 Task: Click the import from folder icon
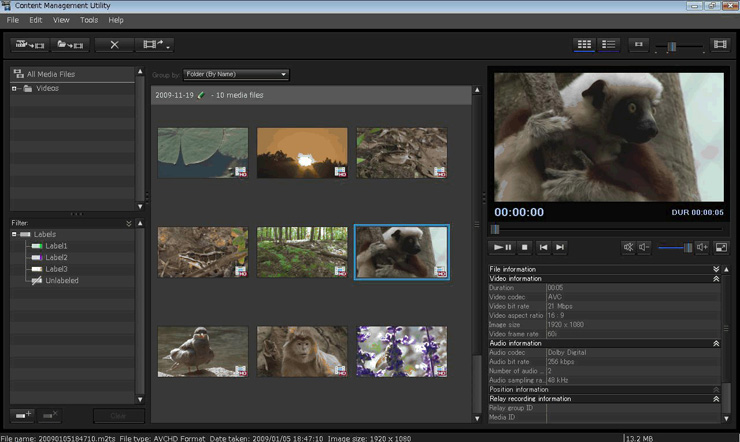point(70,45)
